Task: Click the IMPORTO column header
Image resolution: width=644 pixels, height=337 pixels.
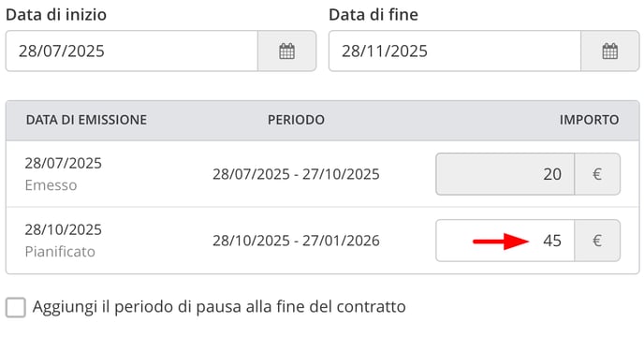Action: (x=590, y=120)
